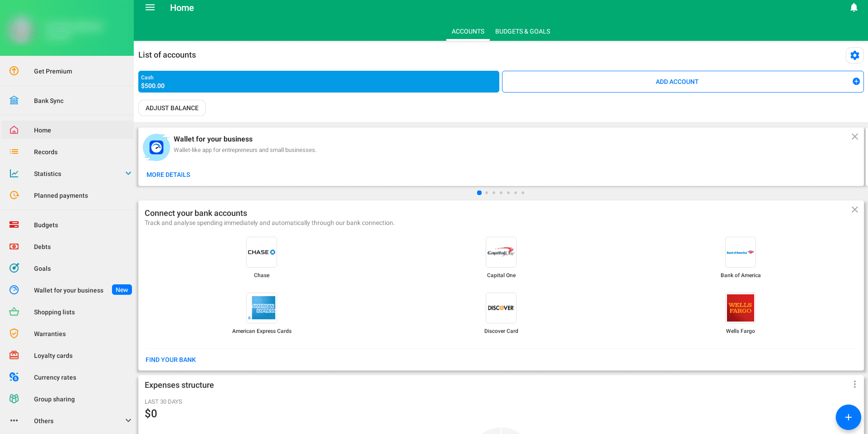Click the Warranties shield icon

[14, 334]
